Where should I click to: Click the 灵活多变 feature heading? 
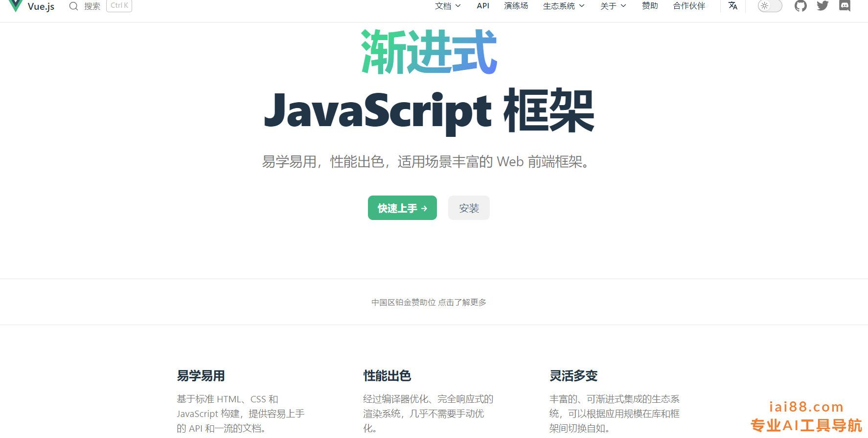(573, 375)
